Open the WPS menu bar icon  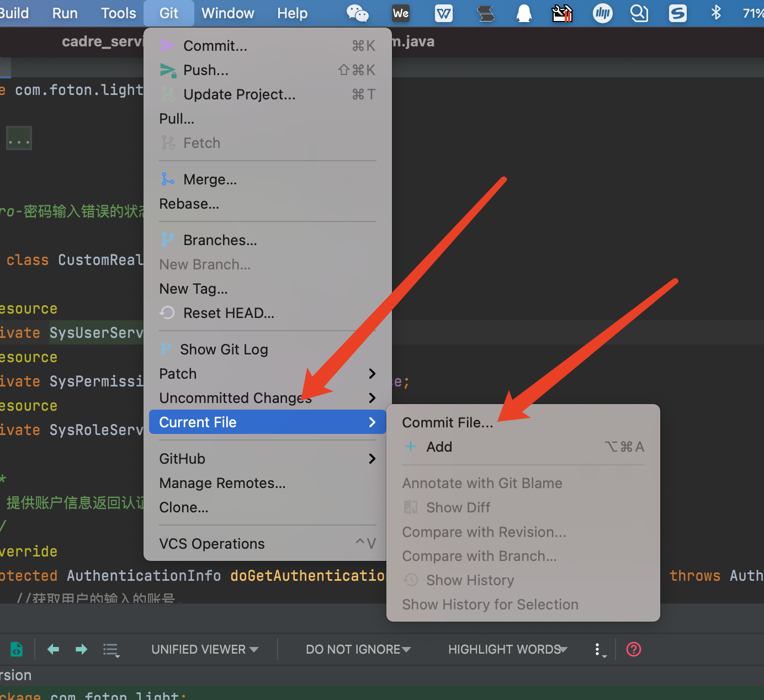click(444, 13)
